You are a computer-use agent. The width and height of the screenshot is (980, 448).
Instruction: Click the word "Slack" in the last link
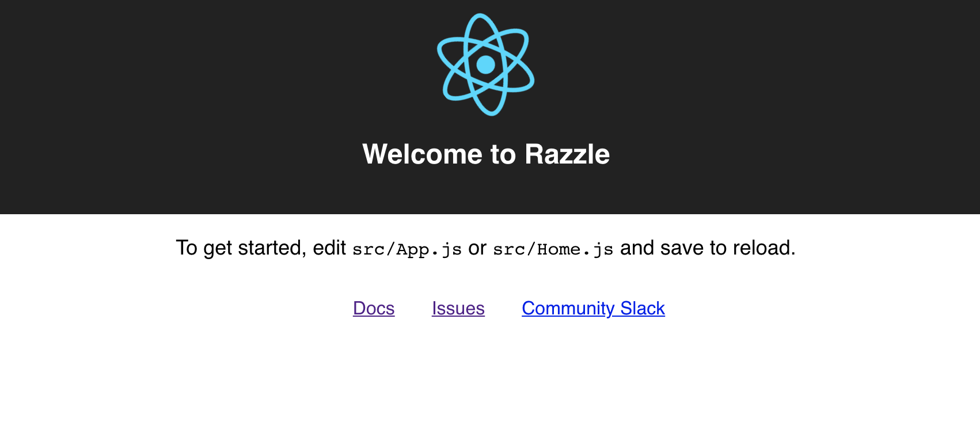(x=643, y=309)
